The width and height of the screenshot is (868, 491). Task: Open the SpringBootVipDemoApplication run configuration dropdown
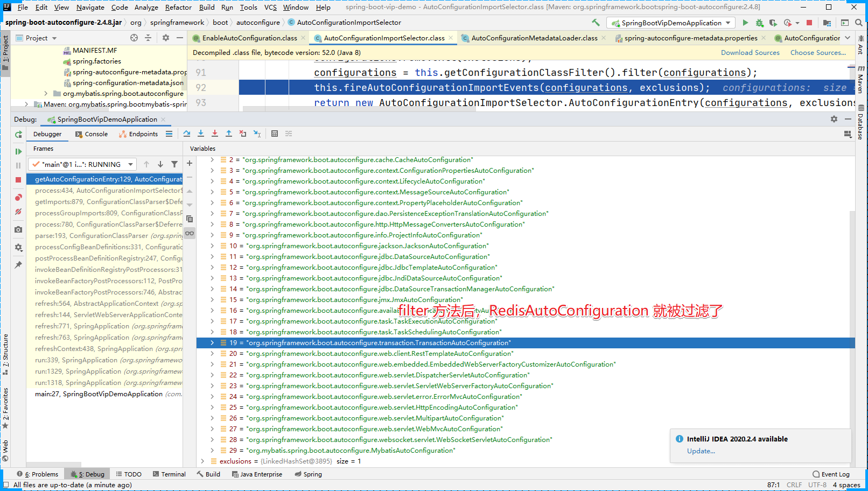(x=671, y=23)
